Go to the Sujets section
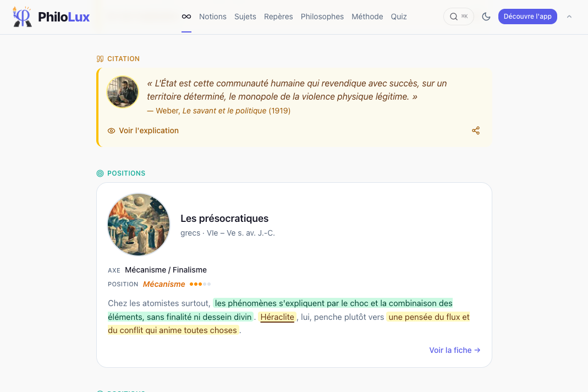 click(245, 17)
